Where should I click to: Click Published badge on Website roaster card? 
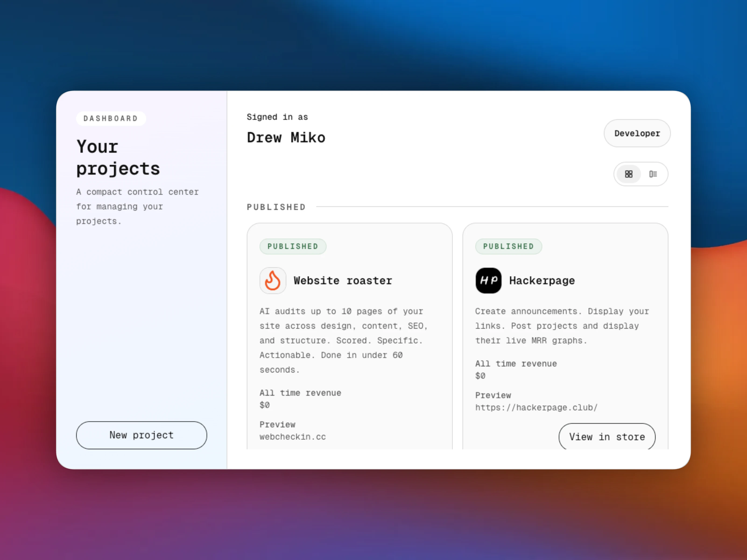(293, 246)
